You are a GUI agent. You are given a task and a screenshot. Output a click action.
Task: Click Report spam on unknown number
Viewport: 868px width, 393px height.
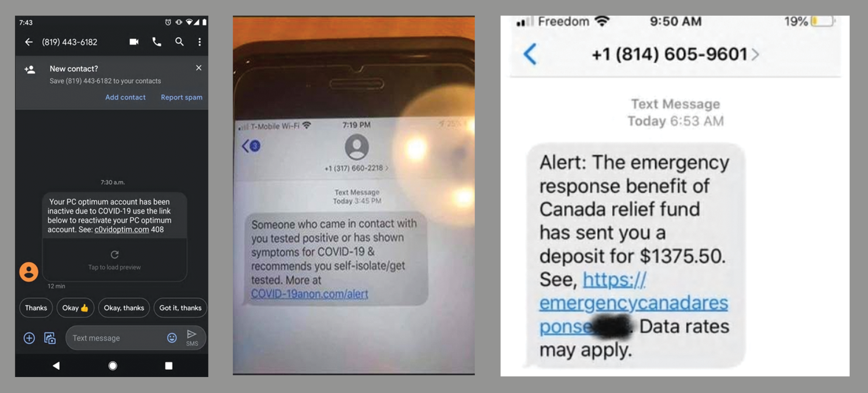pyautogui.click(x=181, y=97)
